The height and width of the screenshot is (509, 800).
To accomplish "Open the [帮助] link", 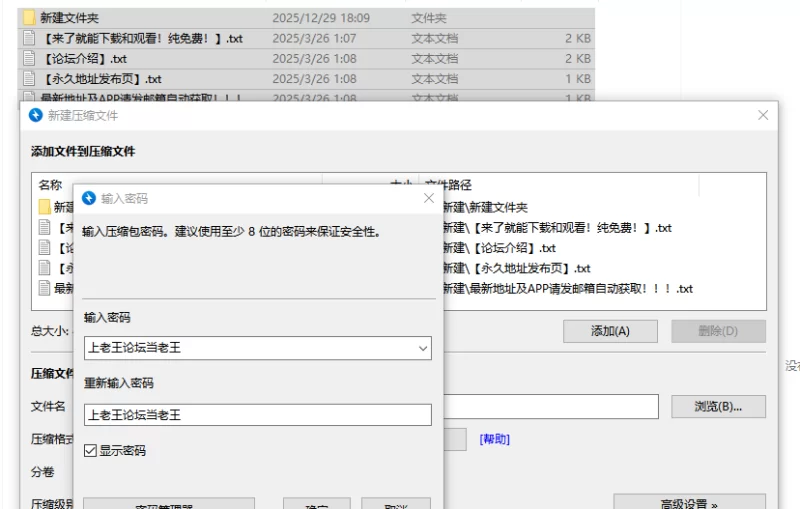I will (x=494, y=439).
